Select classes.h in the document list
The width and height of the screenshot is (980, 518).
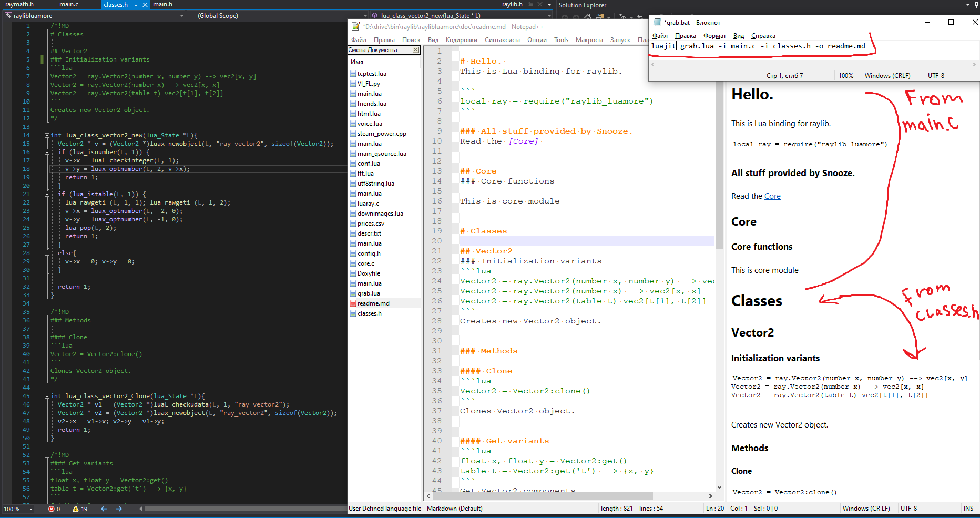(370, 313)
